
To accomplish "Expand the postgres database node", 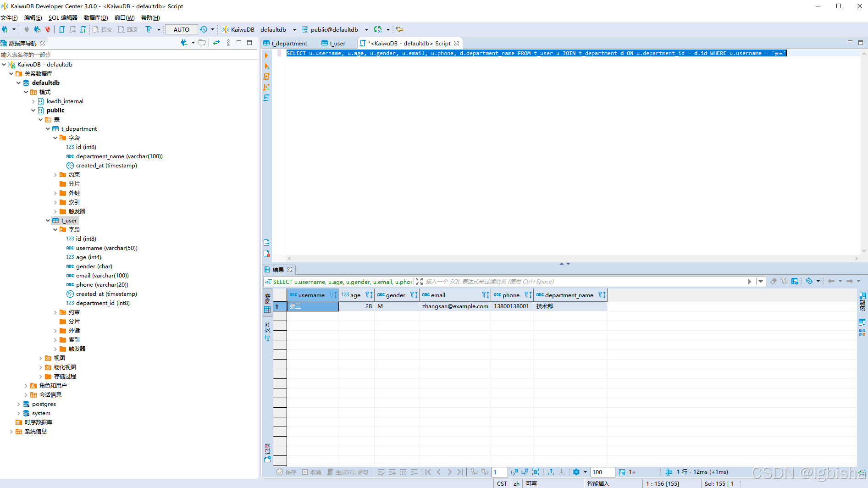I will (x=19, y=404).
